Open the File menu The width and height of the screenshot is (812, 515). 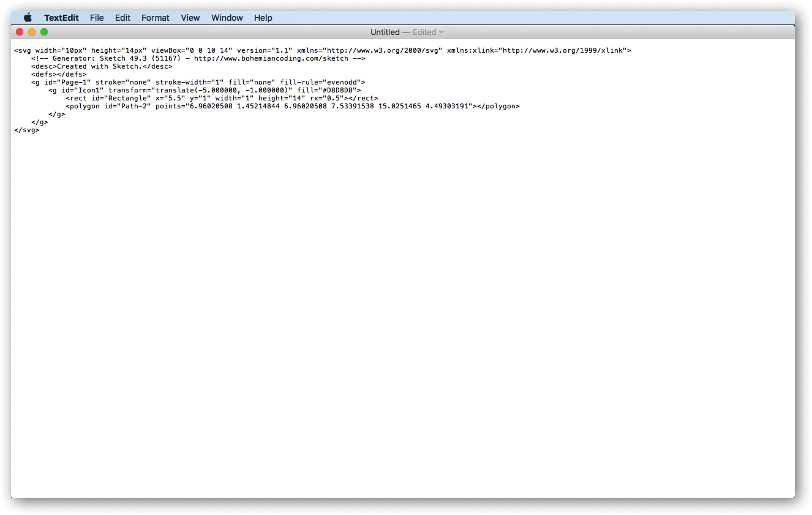[x=97, y=18]
